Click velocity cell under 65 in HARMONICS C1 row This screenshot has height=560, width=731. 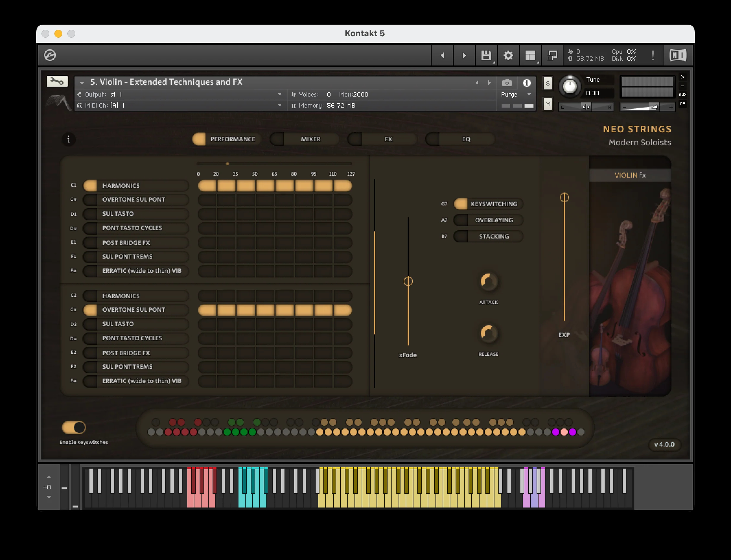click(285, 186)
